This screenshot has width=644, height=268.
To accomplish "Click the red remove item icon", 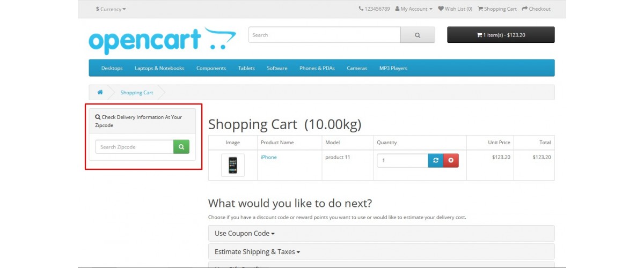I will coord(451,160).
